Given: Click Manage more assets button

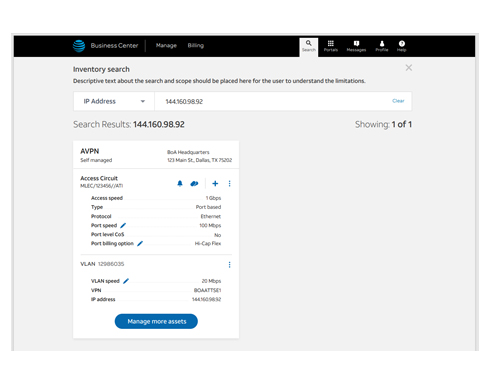Looking at the screenshot, I should point(156,321).
